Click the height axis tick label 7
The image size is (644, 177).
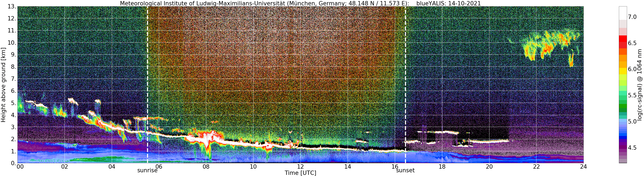tap(14, 79)
